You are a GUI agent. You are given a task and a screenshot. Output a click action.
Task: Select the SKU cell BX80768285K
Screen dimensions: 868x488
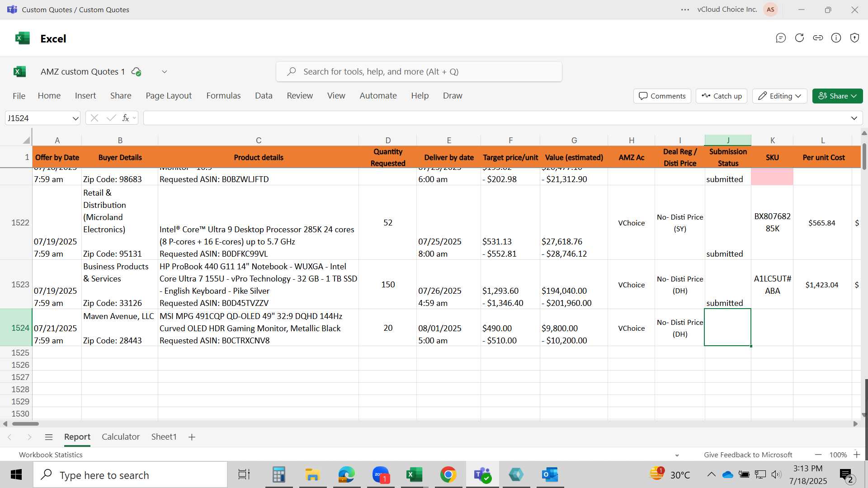coord(772,222)
